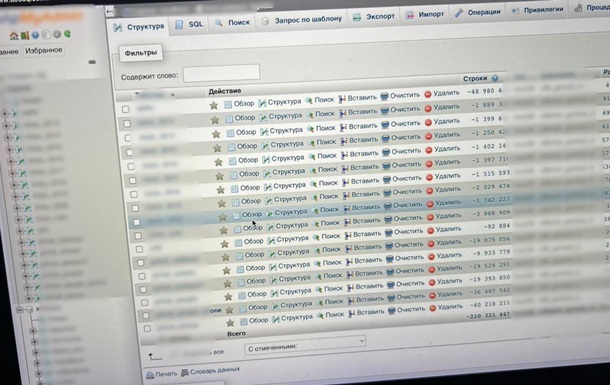Switch to the SQL tab

(x=189, y=24)
